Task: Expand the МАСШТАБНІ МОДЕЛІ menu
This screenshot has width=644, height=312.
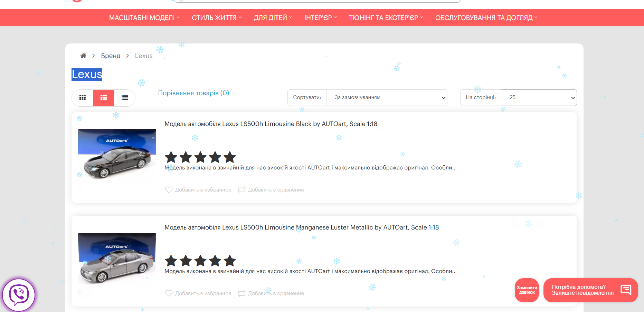Action: coord(144,18)
